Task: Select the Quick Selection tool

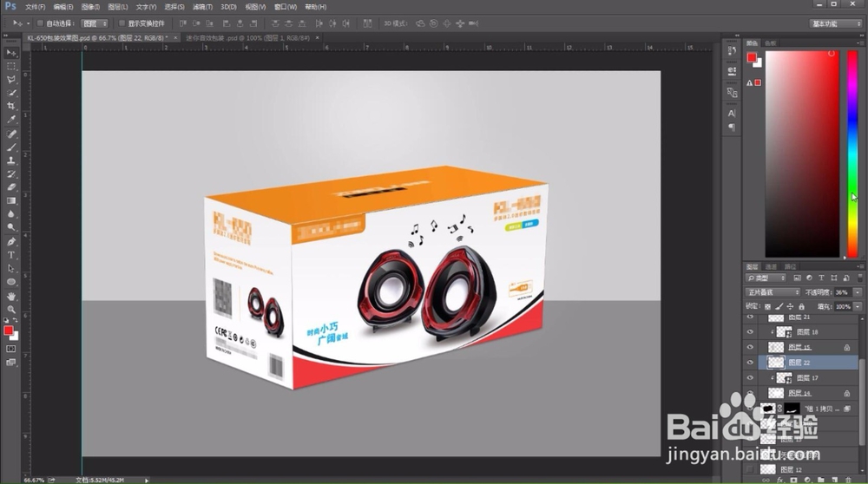Action: coord(11,92)
